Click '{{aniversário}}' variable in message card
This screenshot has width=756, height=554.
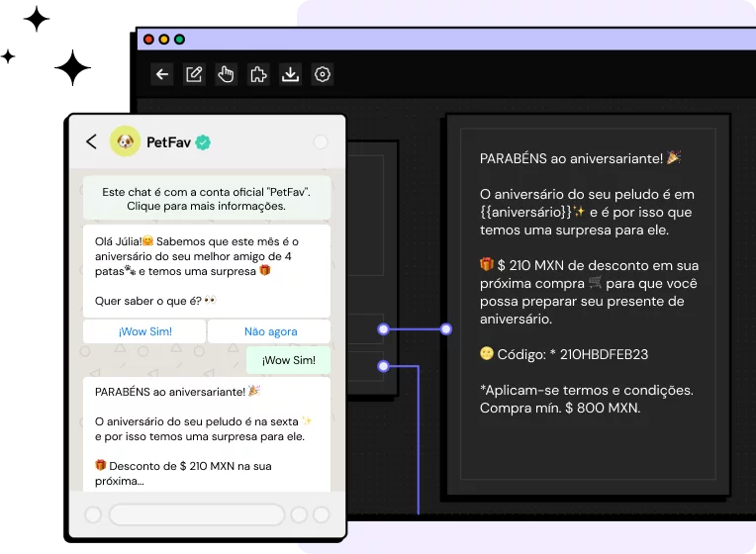coord(525,212)
